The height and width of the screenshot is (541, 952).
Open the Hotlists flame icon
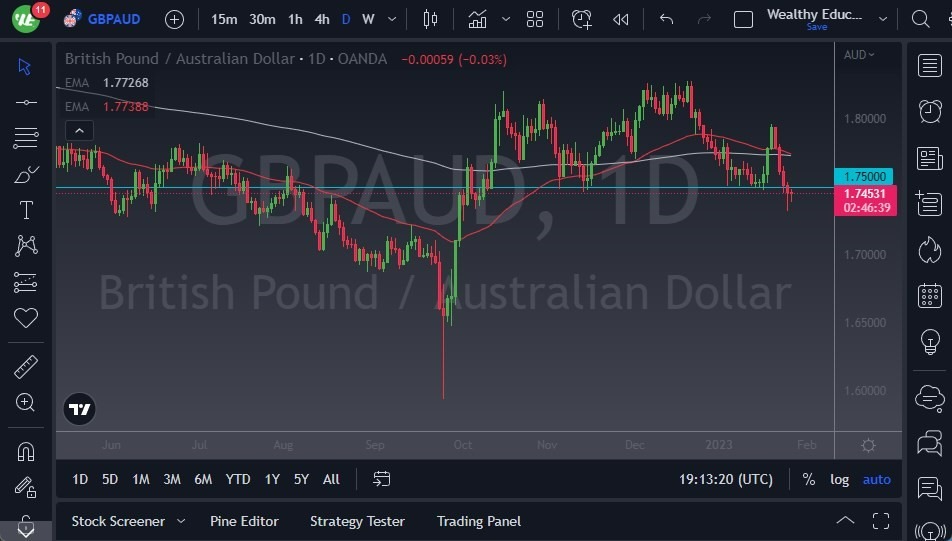(x=930, y=250)
